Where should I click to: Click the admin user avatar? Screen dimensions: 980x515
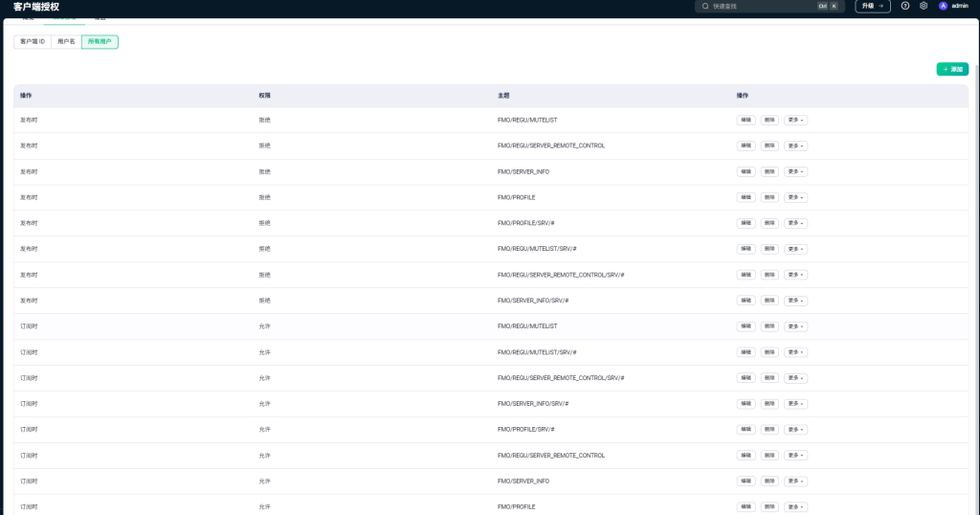point(943,6)
